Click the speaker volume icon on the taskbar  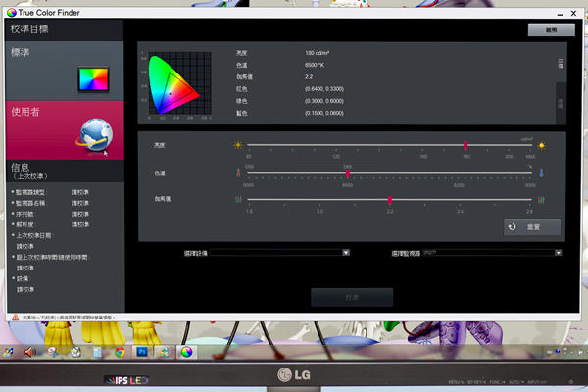(29, 352)
